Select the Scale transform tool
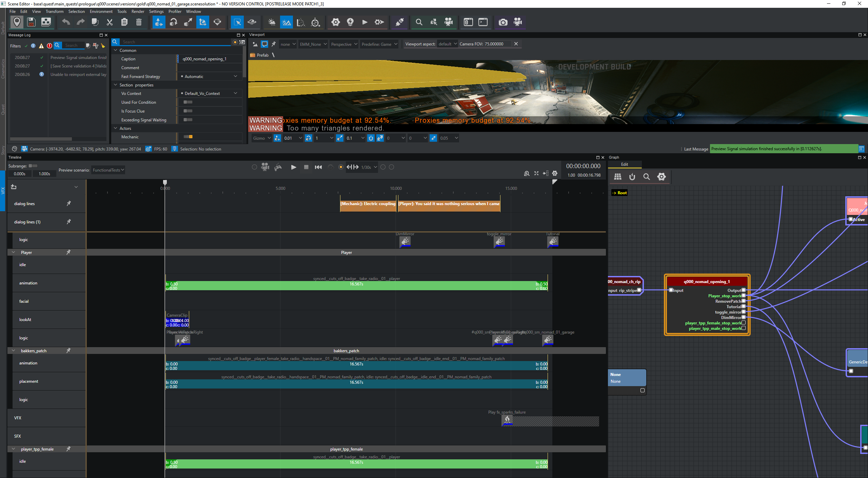The height and width of the screenshot is (478, 868). coord(188,22)
